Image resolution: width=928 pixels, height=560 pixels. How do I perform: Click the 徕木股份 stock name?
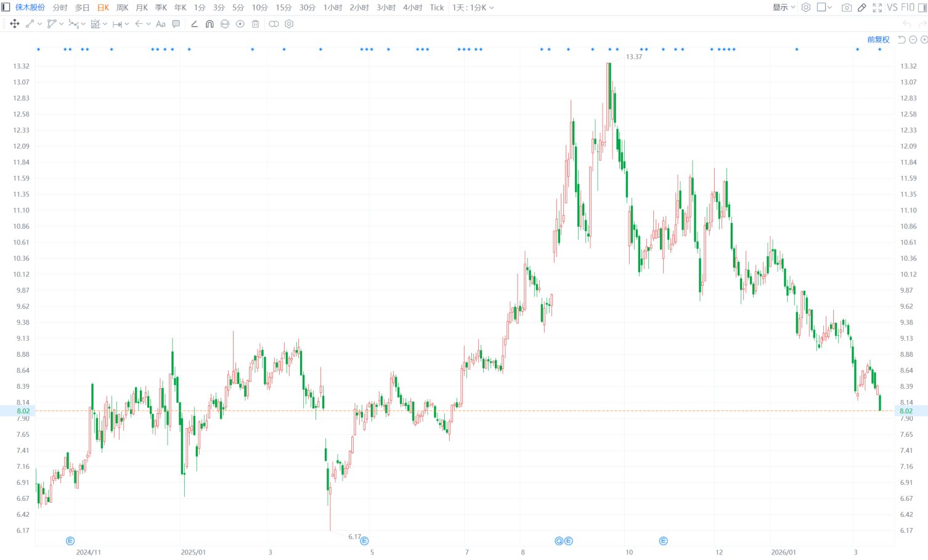(x=30, y=7)
